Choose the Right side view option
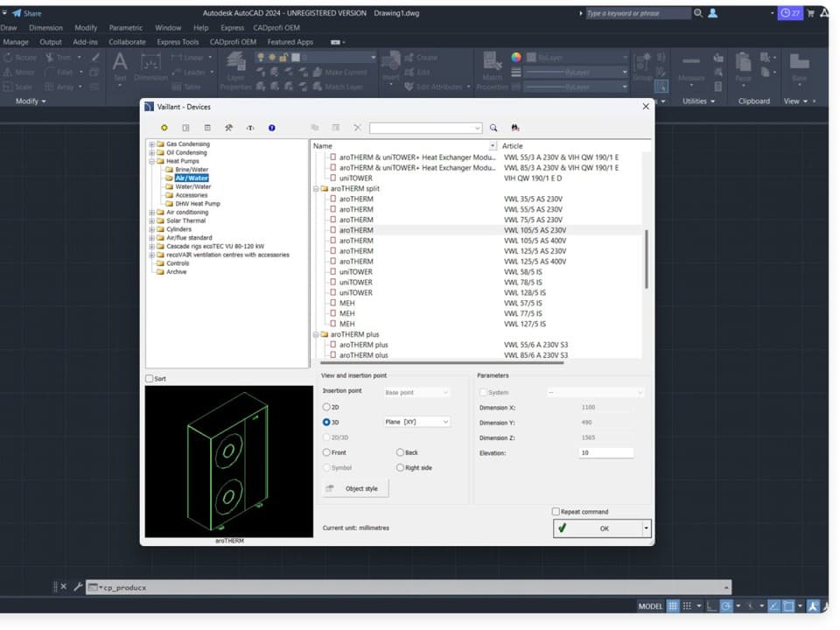Image resolution: width=840 pixels, height=630 pixels. point(401,468)
